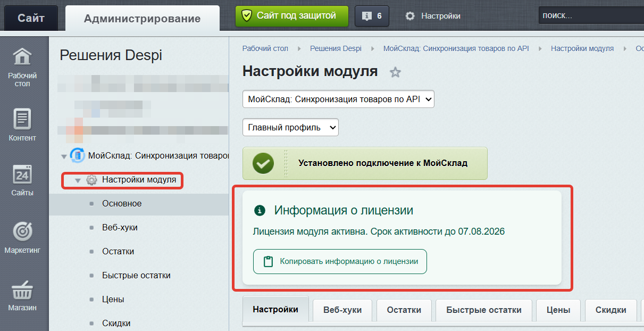Select the Остатки settings tab
This screenshot has height=331, width=644.
(404, 310)
